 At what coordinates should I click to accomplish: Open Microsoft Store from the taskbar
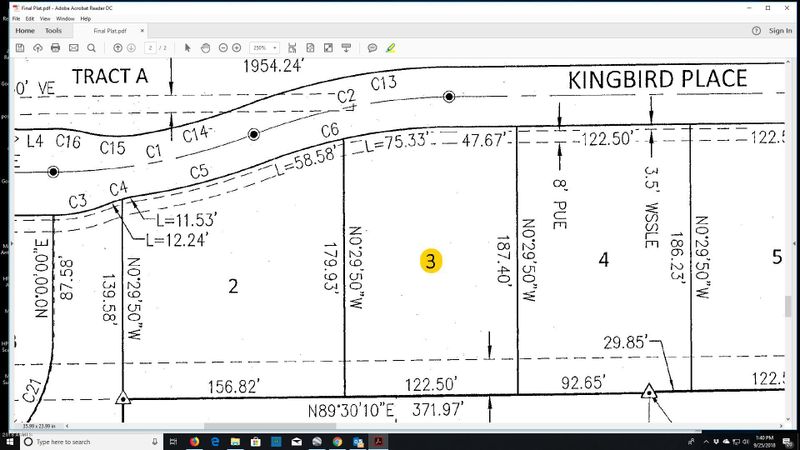pyautogui.click(x=256, y=441)
